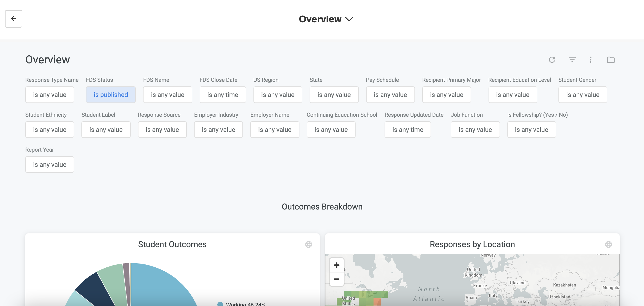644x306 pixels.
Task: Open the Student Ethnicity filter
Action: (x=49, y=130)
